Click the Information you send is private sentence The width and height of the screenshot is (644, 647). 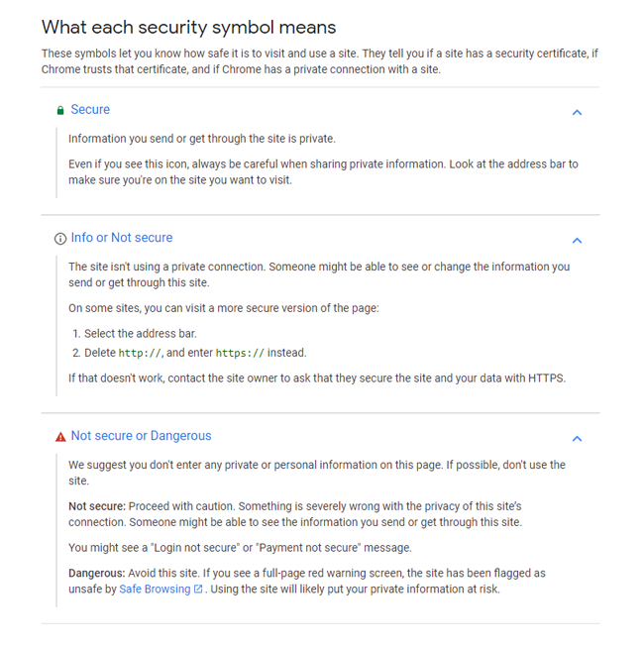202,139
